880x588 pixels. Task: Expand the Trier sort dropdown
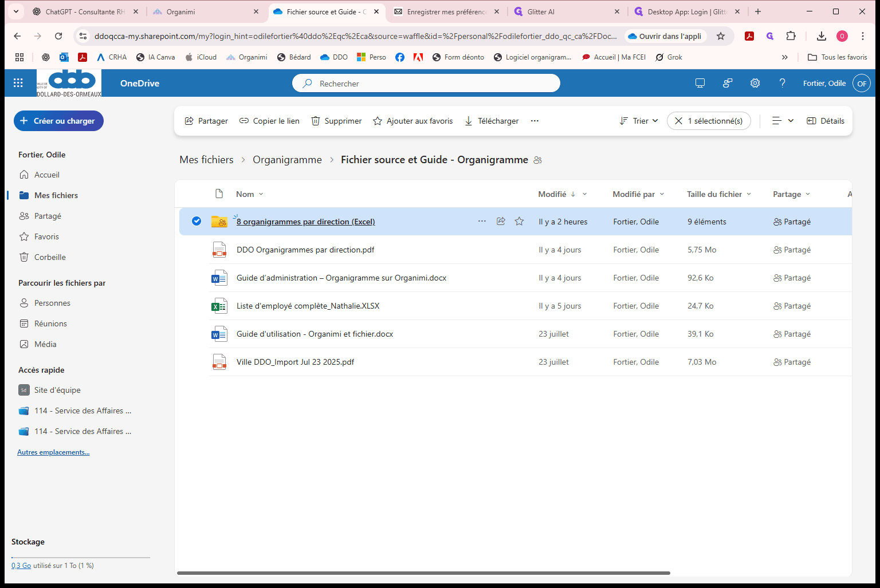point(639,121)
